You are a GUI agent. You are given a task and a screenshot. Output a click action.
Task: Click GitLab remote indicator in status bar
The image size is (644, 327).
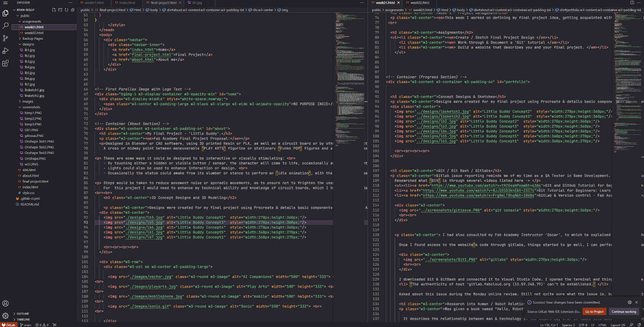[x=9, y=325]
